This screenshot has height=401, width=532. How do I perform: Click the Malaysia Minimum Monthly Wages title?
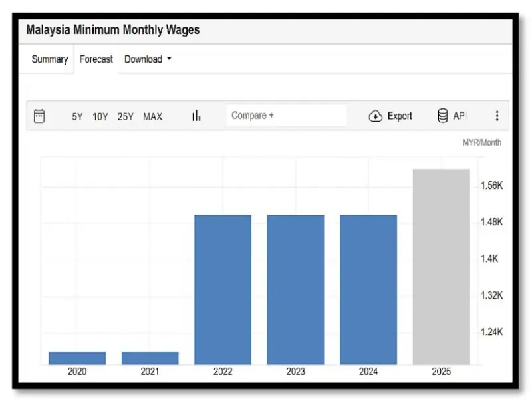(113, 30)
